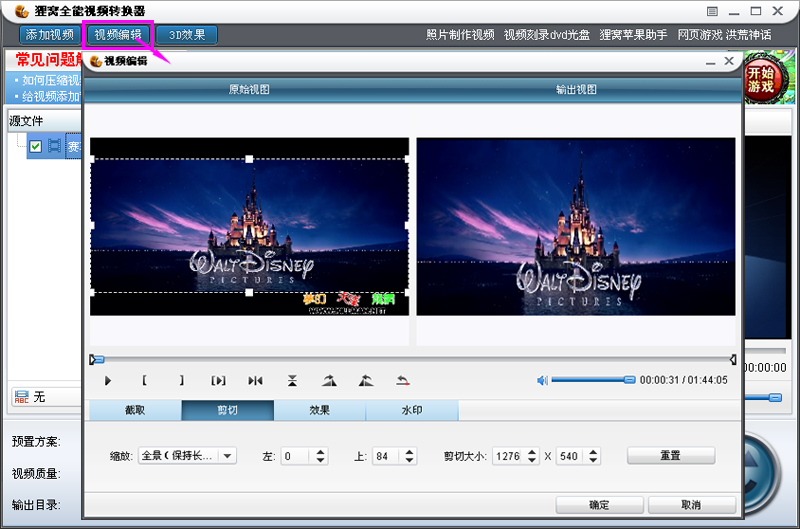
Task: Click the 3D效果 button
Action: coord(187,35)
